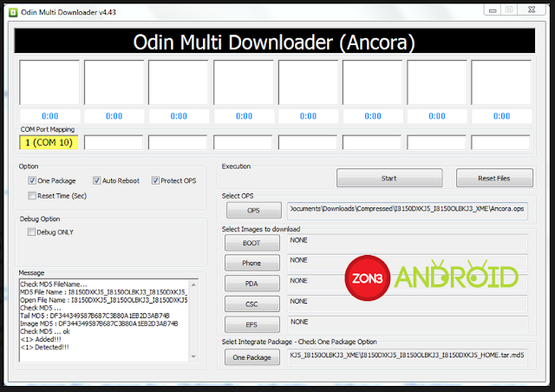Click the Phone path field showing NONE
555x392 pixels.
(408, 263)
